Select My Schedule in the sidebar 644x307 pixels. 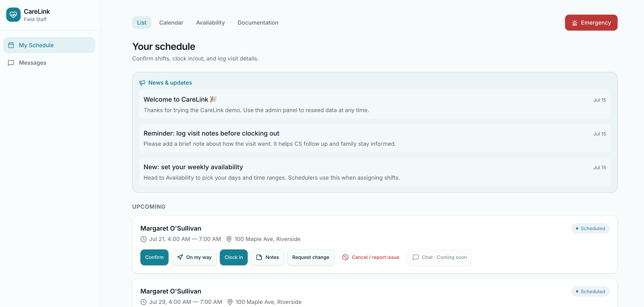(49, 45)
